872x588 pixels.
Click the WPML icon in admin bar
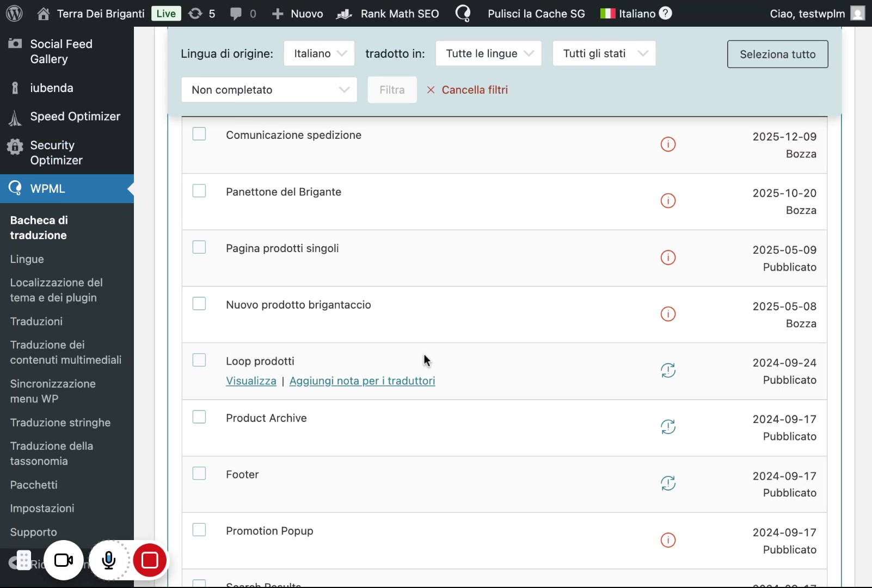463,14
